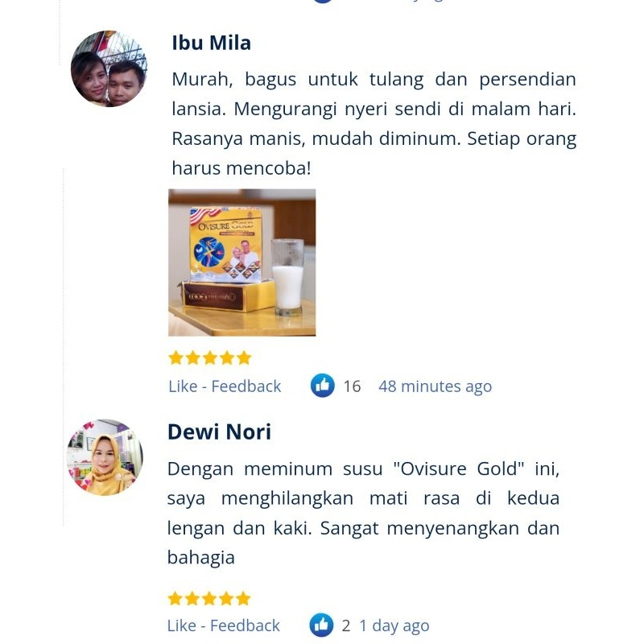Click the '48 minutes ago' timestamp

[435, 386]
